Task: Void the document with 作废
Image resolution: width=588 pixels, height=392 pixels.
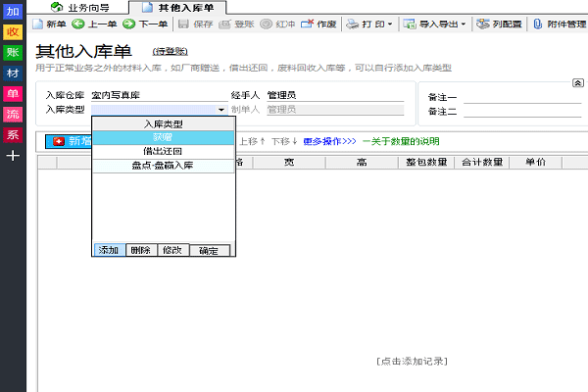Action: (318, 24)
